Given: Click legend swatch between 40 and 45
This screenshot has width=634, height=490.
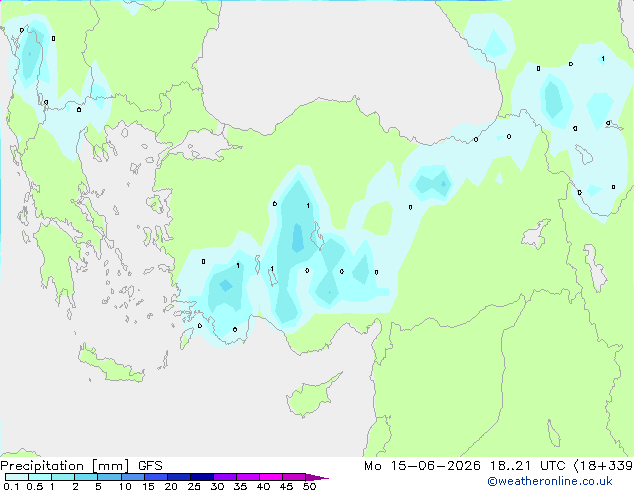Looking at the screenshot, I should coord(271,477).
